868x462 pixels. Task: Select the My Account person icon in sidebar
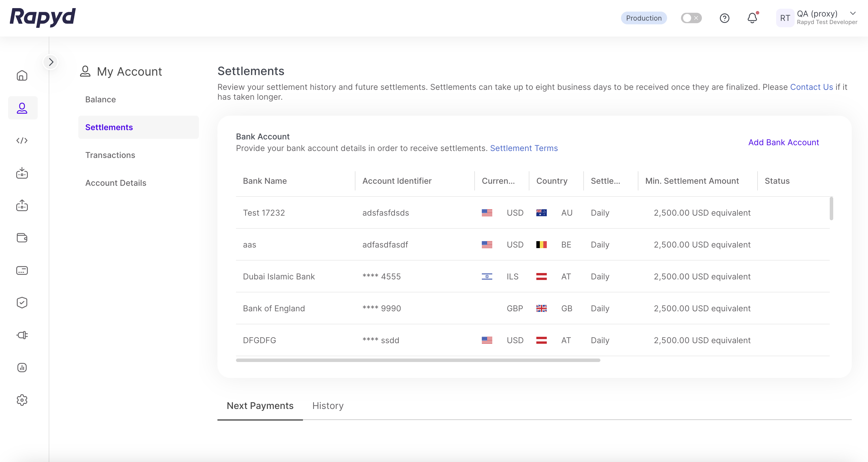coord(22,108)
